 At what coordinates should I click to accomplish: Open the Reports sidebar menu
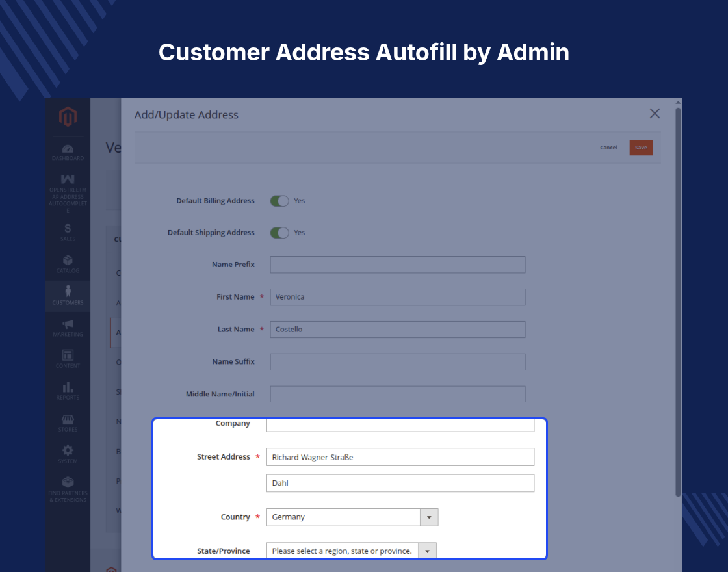68,391
